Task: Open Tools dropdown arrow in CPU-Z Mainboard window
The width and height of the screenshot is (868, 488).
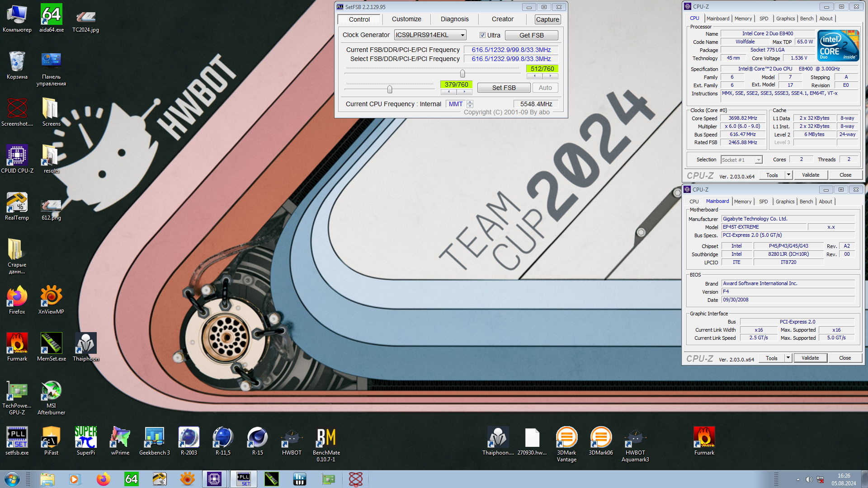Action: tap(788, 358)
